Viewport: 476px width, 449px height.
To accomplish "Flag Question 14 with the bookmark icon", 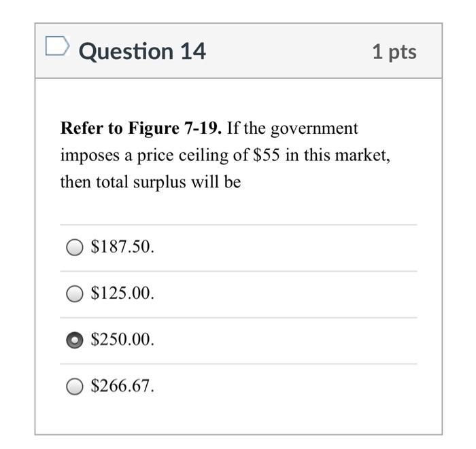I will point(57,46).
